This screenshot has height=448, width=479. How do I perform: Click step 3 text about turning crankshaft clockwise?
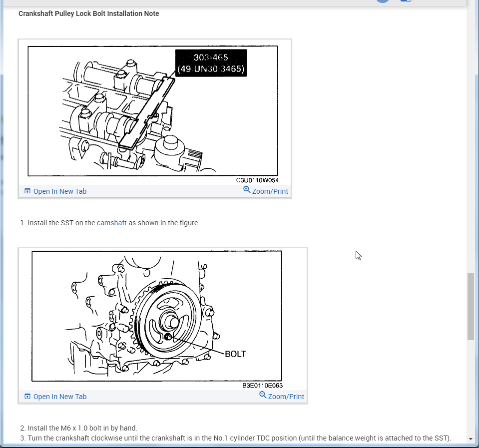tap(236, 438)
